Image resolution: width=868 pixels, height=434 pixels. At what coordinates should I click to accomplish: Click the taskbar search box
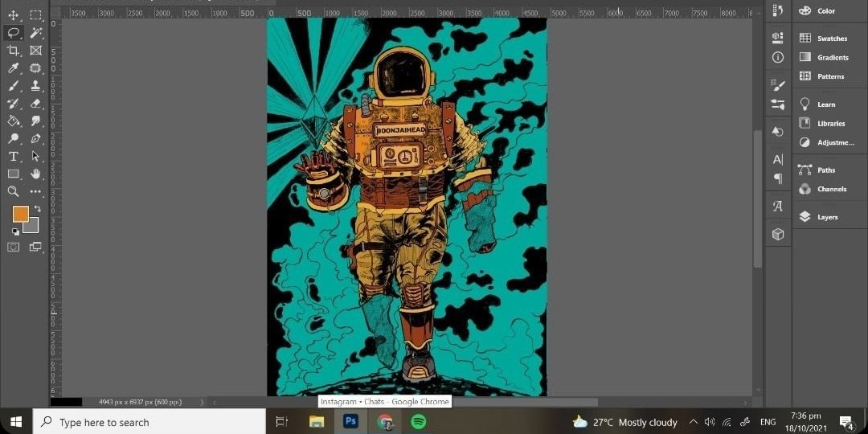point(149,422)
